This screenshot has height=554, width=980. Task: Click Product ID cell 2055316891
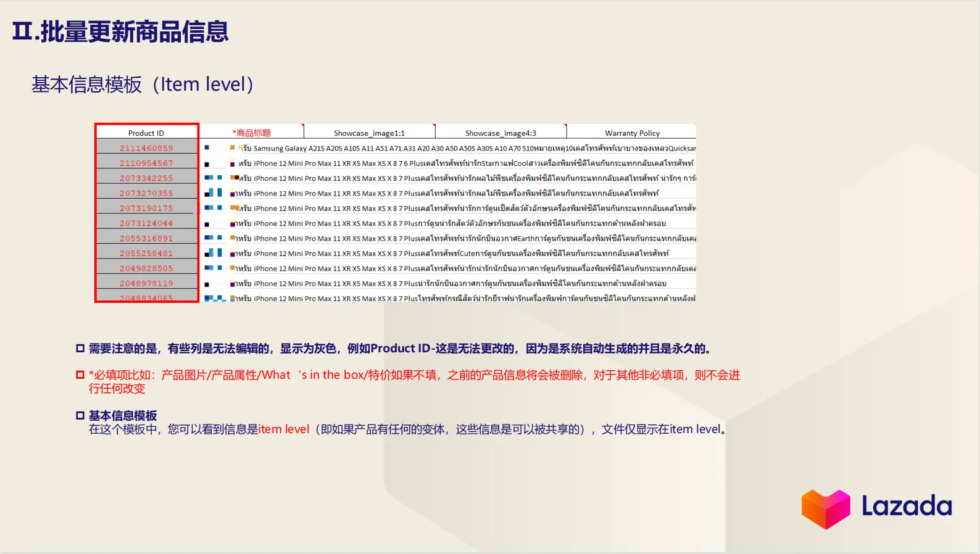[146, 238]
